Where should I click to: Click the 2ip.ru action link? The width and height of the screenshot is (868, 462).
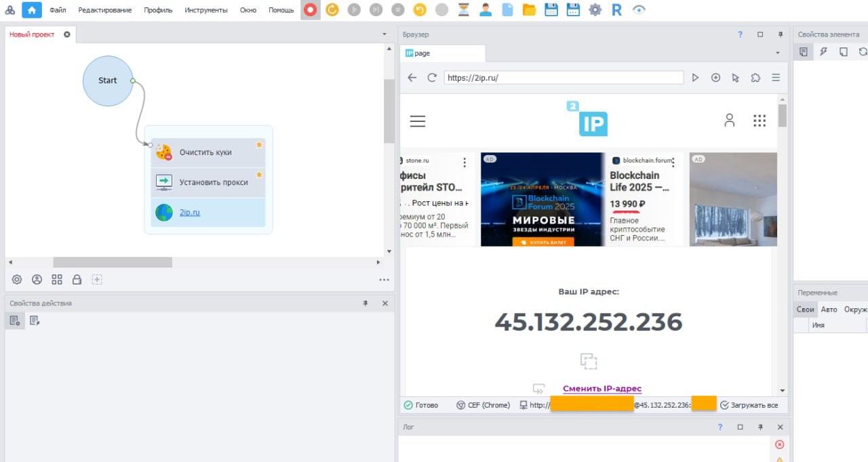point(190,213)
